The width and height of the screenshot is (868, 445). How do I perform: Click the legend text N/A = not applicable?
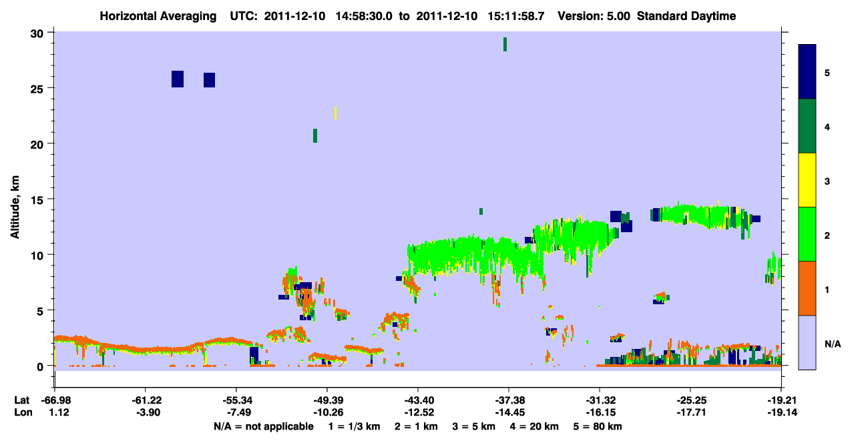(263, 426)
